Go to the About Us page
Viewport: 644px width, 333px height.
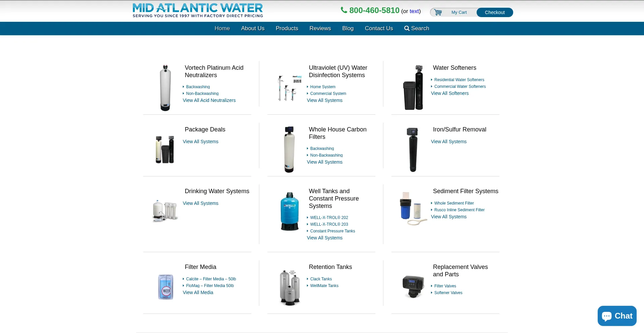click(x=253, y=29)
